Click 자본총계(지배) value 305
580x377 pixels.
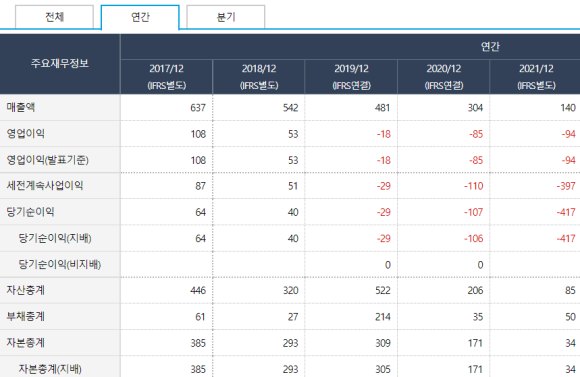click(x=383, y=369)
